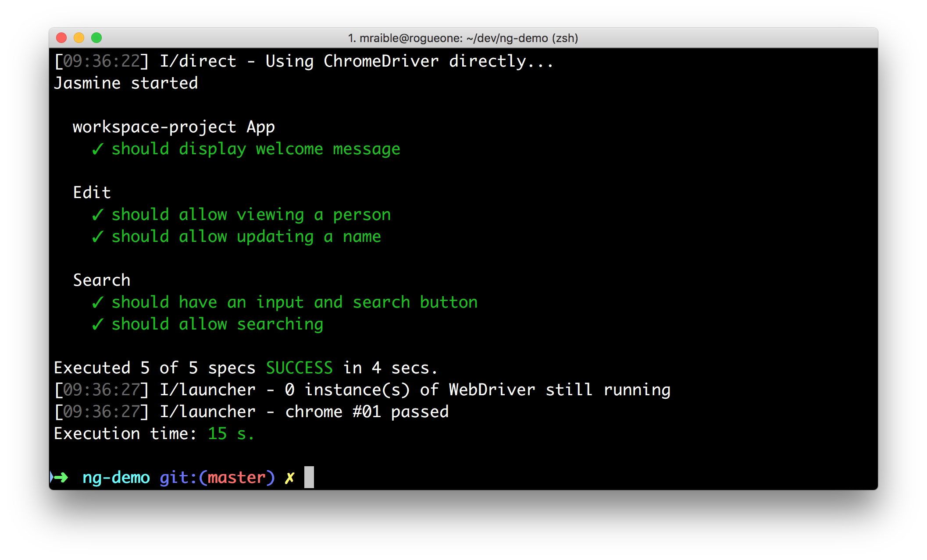Click checkmark beside should allow searching

pos(97,324)
